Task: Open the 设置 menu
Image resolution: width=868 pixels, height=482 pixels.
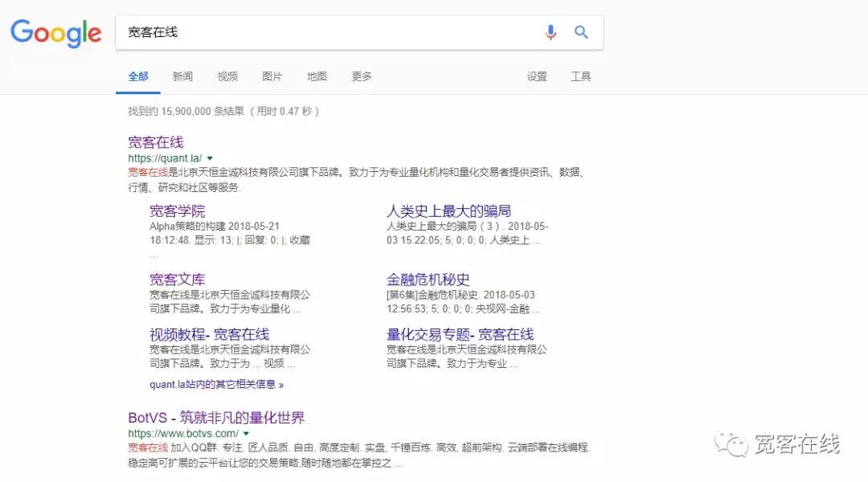Action: pos(537,76)
